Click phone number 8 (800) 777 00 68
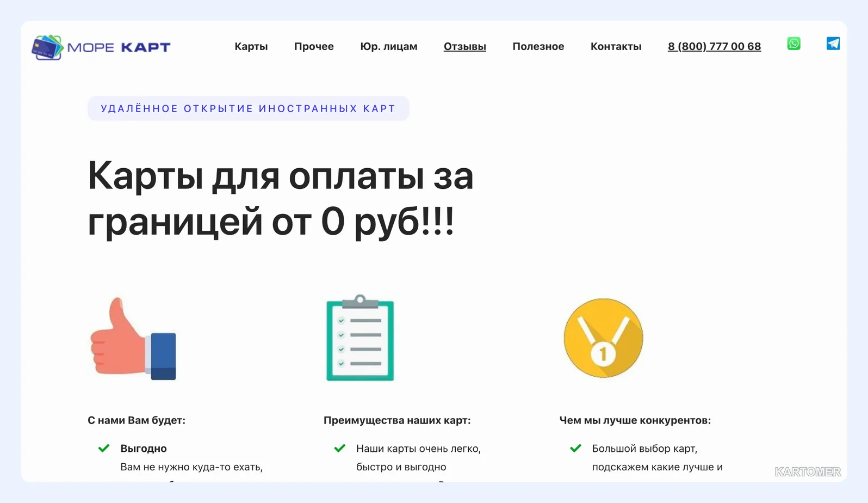Viewport: 868px width, 503px height. pyautogui.click(x=714, y=46)
